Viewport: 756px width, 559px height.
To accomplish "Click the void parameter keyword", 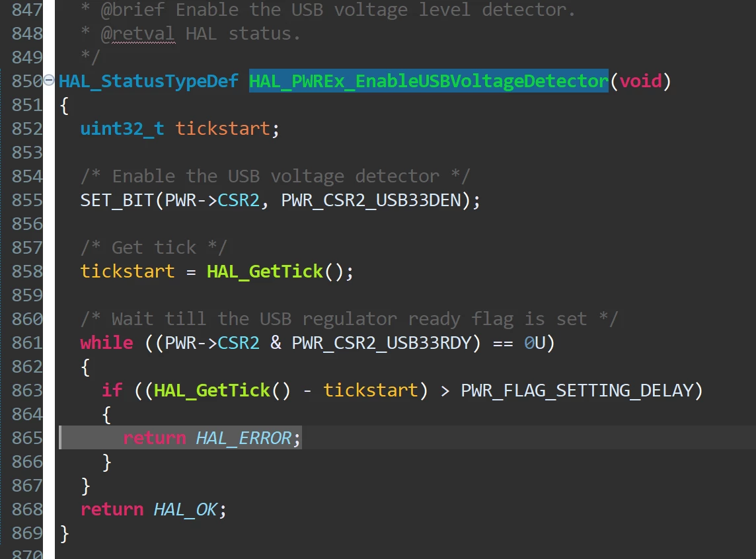I will pyautogui.click(x=641, y=81).
